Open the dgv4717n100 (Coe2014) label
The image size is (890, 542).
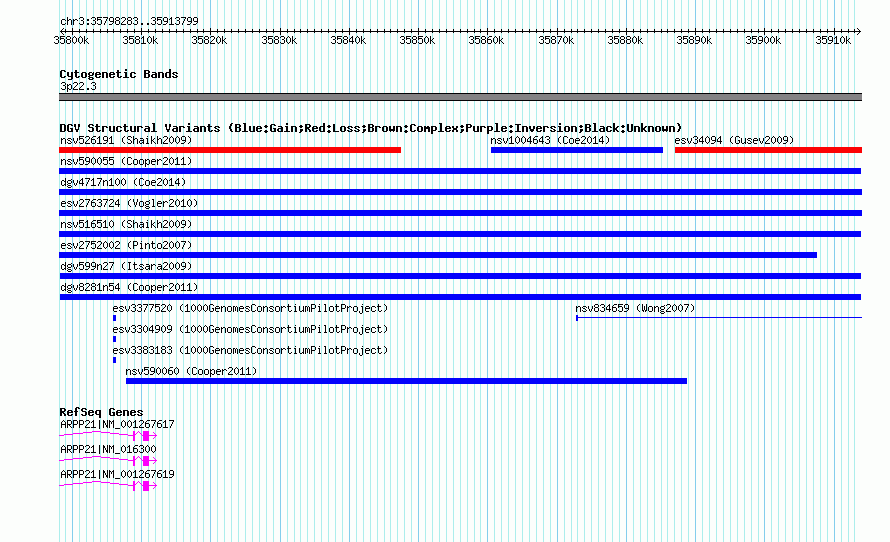(x=123, y=182)
